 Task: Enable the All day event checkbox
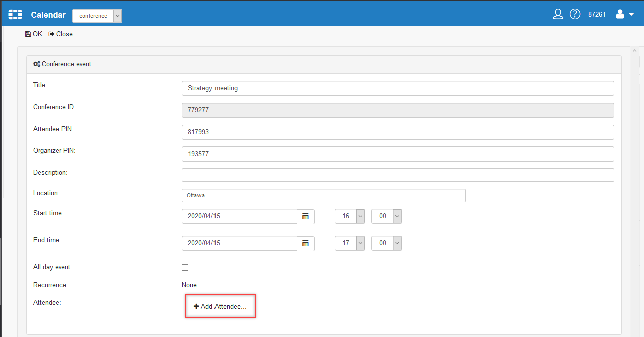185,268
